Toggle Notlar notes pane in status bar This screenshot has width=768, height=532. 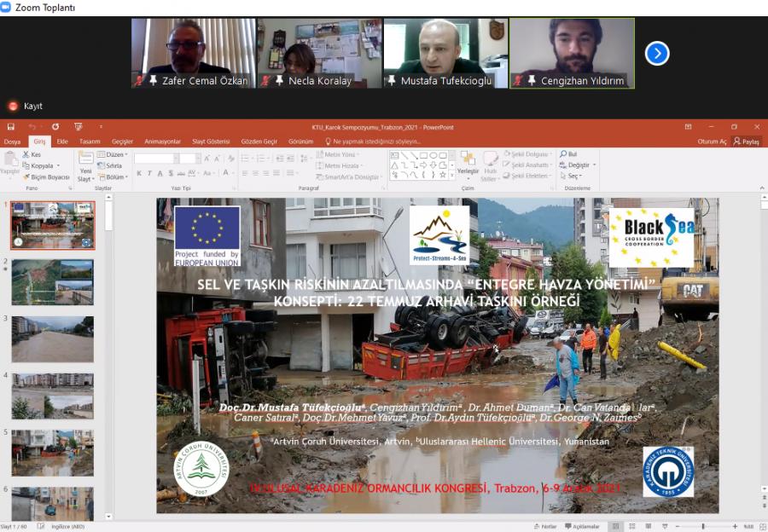[545, 527]
